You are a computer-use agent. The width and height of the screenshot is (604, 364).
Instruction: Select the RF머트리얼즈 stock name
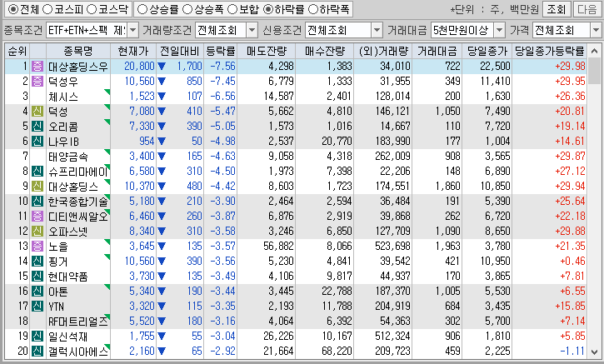[x=77, y=322]
